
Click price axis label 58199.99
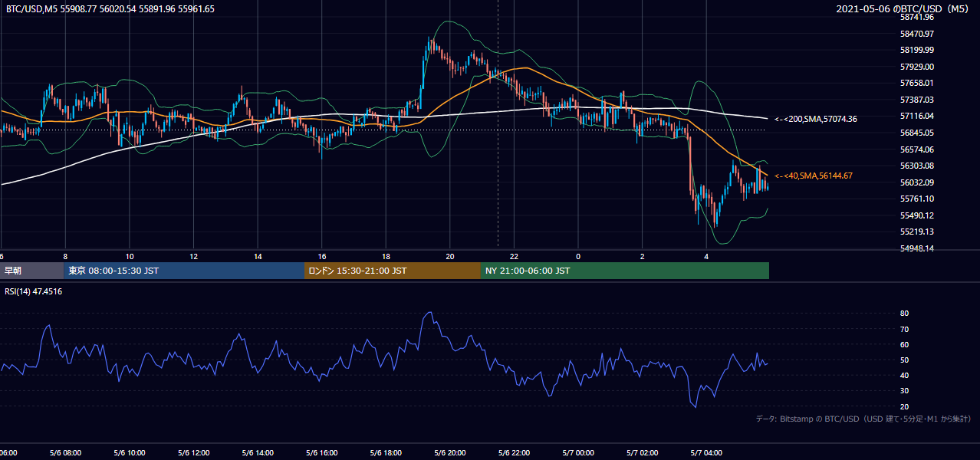[x=917, y=50]
